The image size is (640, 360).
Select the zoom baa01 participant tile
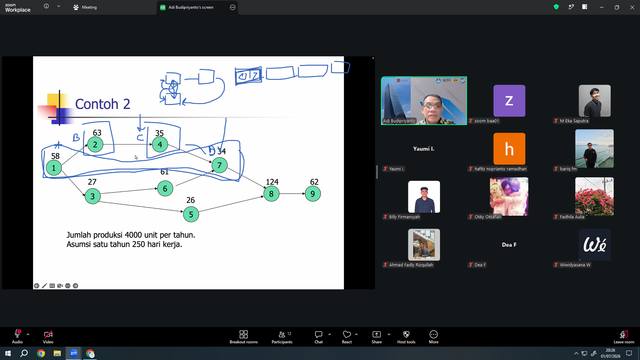[509, 101]
